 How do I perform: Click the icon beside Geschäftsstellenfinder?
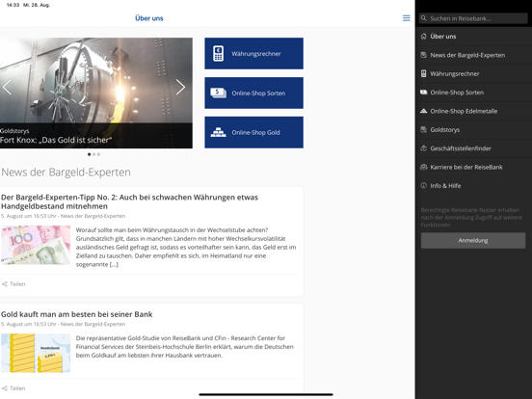(423, 148)
